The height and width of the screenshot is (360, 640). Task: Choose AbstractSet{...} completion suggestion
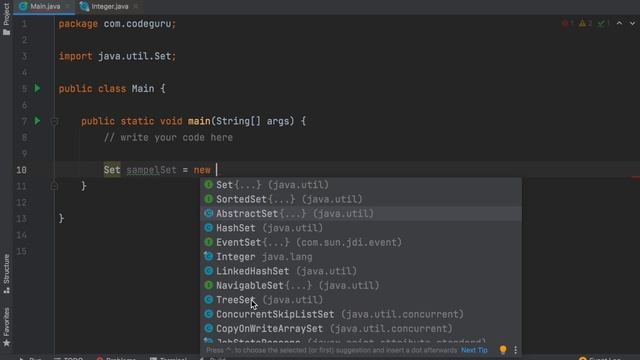(361, 213)
